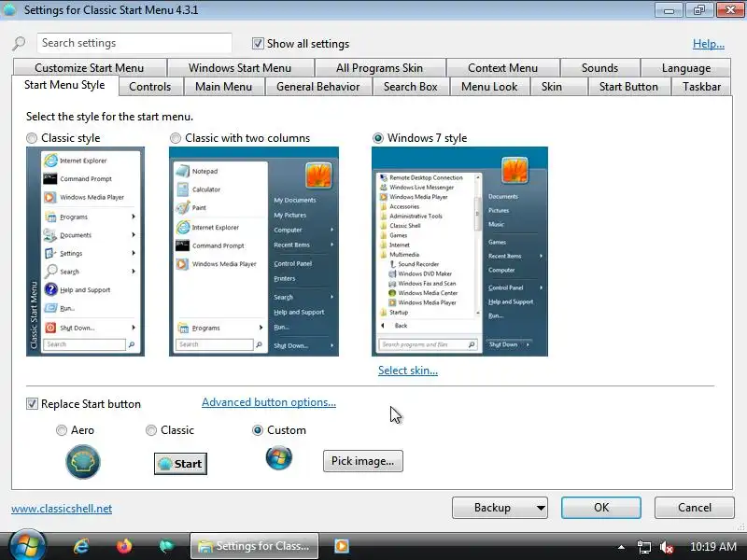The height and width of the screenshot is (560, 747).
Task: Open Search Box tab
Action: [411, 87]
